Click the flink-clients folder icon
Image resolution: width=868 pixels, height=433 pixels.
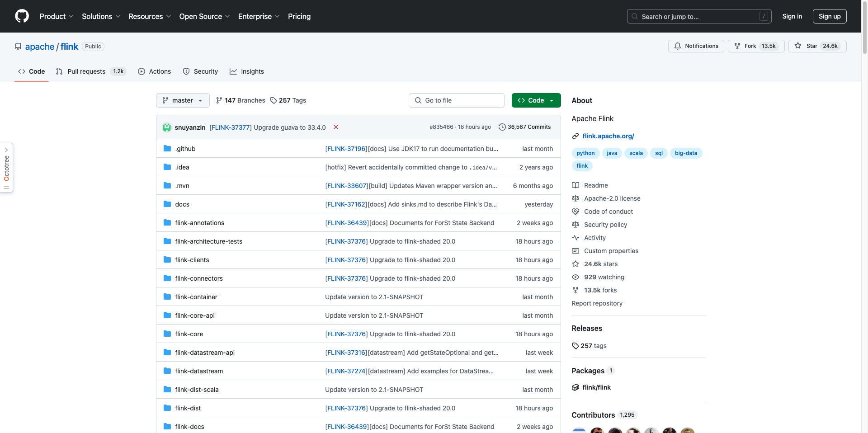coord(167,260)
